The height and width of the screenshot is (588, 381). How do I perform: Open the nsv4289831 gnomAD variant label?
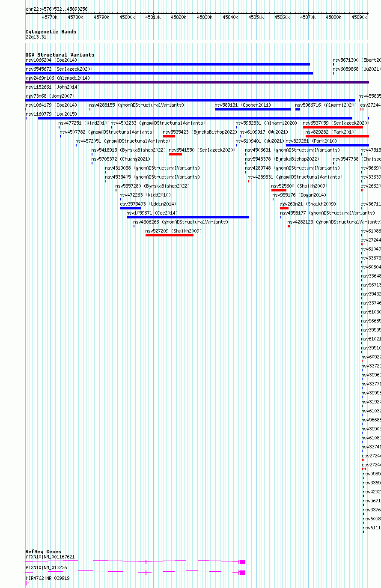coord(295,177)
